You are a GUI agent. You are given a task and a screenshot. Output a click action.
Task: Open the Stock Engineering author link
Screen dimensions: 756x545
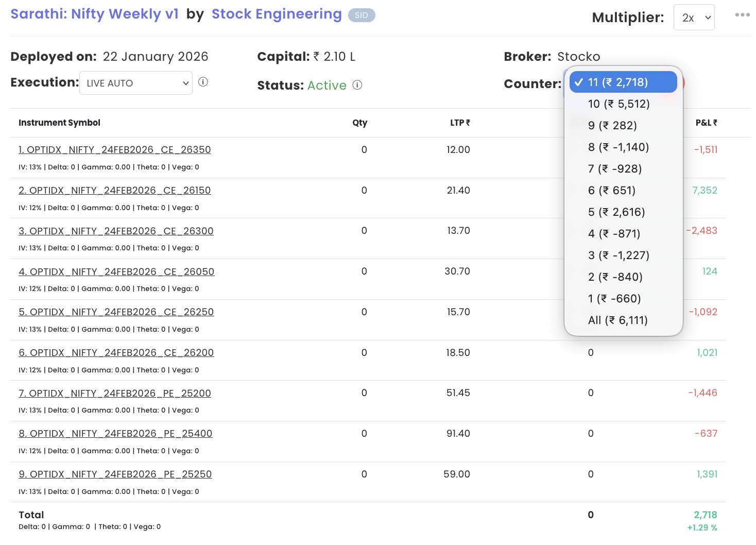point(277,14)
